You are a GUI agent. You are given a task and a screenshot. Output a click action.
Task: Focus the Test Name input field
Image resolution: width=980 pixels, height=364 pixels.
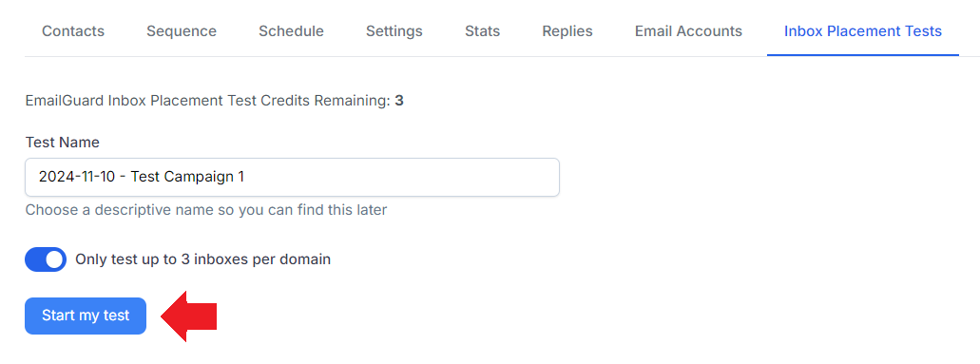[292, 177]
